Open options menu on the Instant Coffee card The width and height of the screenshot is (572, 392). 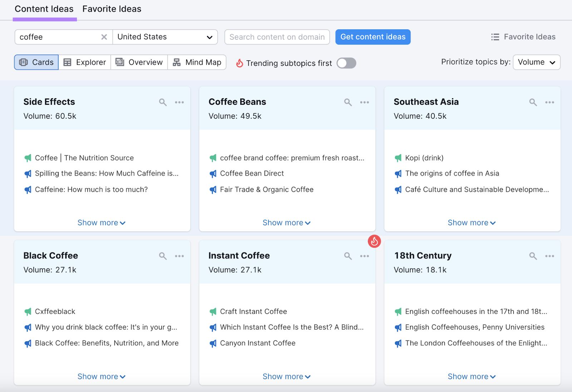(365, 256)
